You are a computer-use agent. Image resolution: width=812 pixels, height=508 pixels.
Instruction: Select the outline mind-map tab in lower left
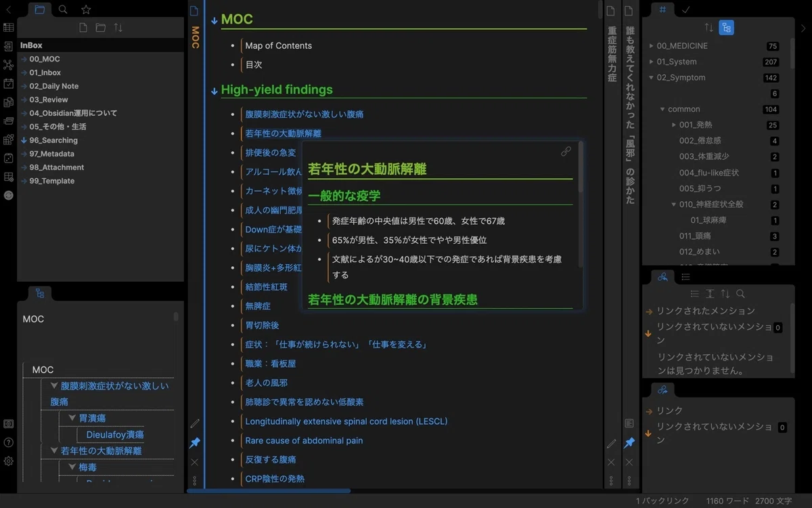tap(40, 293)
